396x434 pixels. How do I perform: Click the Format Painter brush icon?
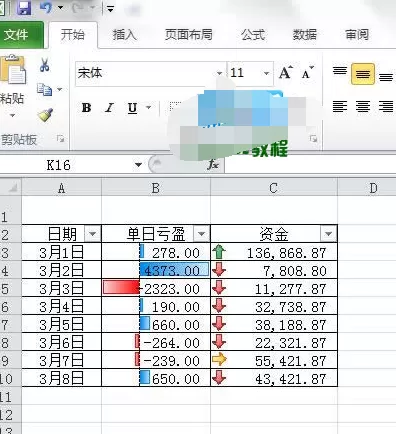click(x=45, y=115)
